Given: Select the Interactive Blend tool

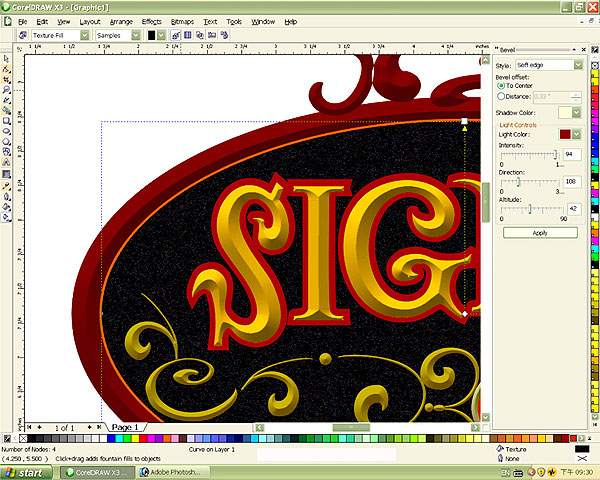Looking at the screenshot, I should pyautogui.click(x=6, y=174).
